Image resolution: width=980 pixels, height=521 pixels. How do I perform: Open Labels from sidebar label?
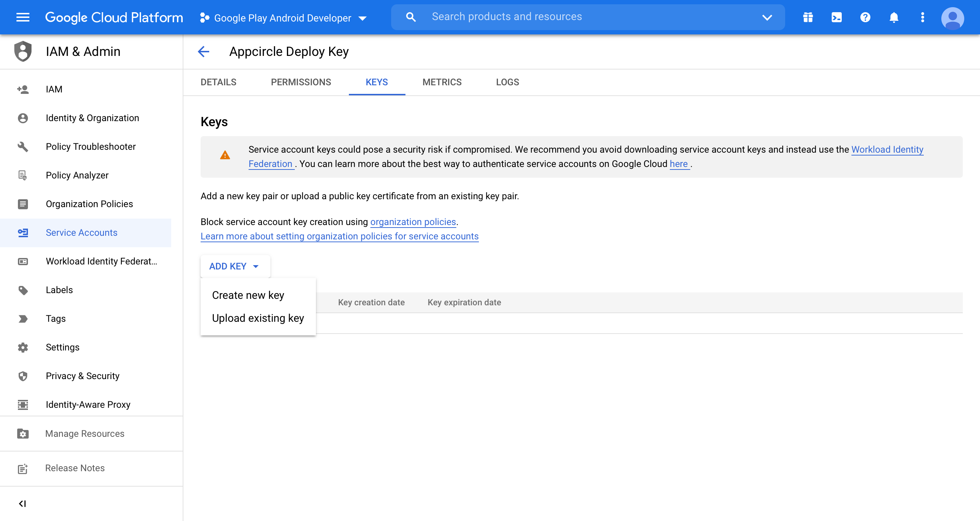[59, 290]
